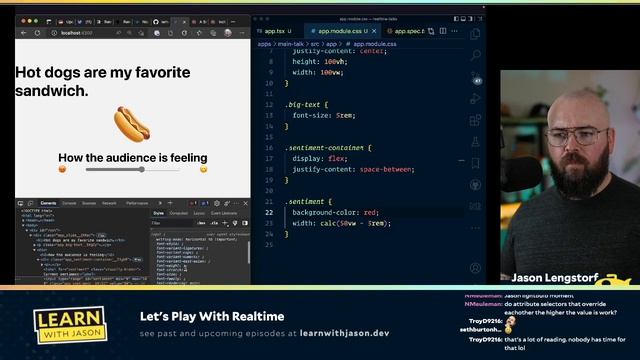This screenshot has height=360, width=640.
Task: Select the Computed pane tab
Action: coord(178,213)
